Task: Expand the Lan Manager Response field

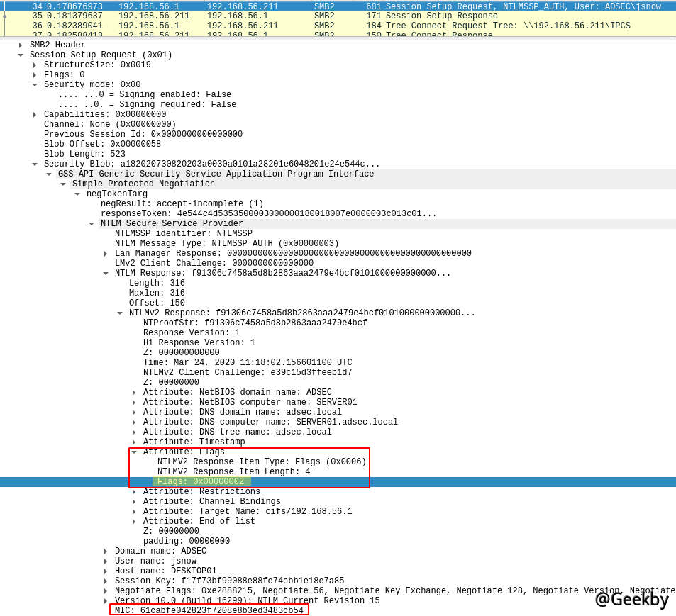Action: (105, 253)
